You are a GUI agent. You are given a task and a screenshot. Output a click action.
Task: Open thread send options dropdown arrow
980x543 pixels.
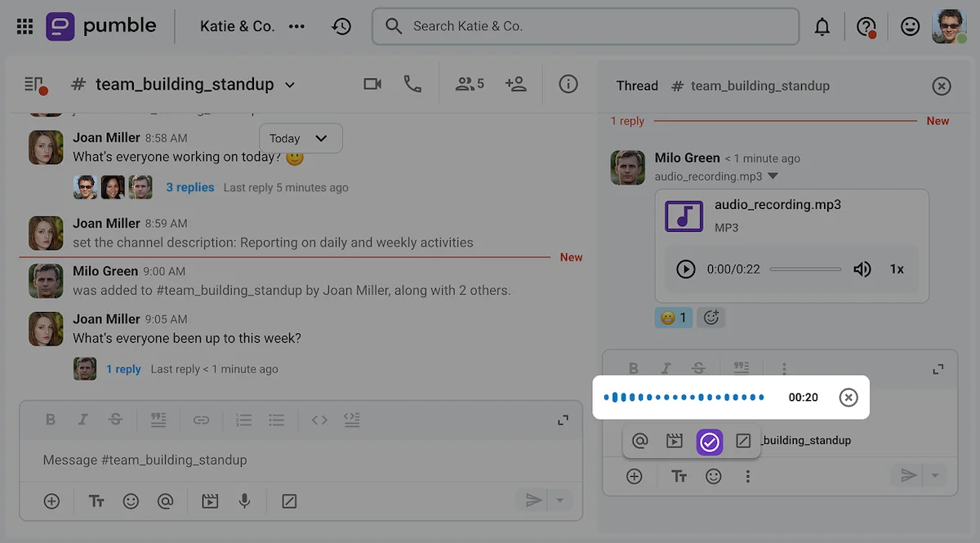coord(935,475)
